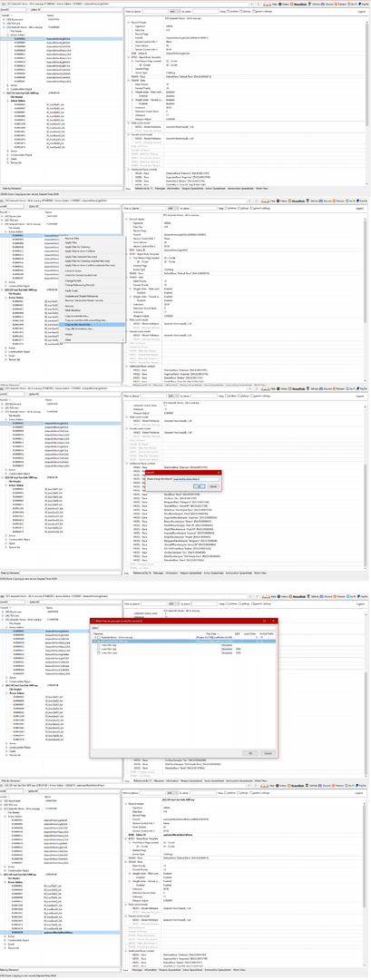Screen dimensions: 371x980
Task: Choose 'Check for Errors' in the context menu
Action: point(73,270)
